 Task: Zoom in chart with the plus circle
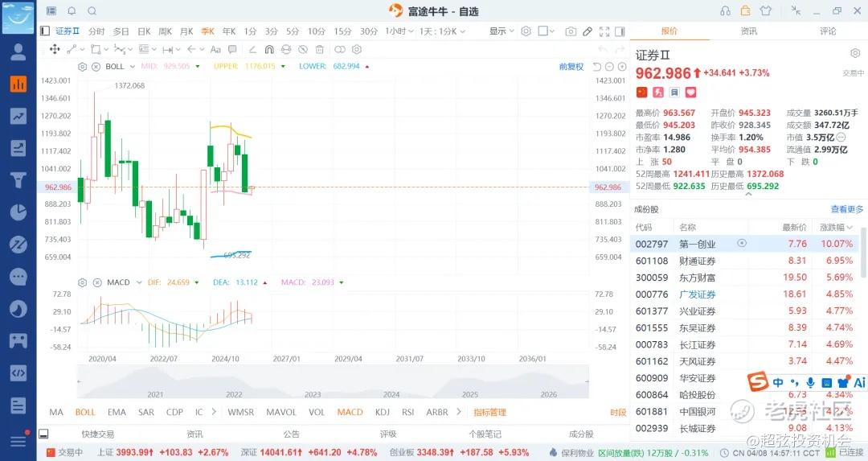pyautogui.click(x=622, y=67)
